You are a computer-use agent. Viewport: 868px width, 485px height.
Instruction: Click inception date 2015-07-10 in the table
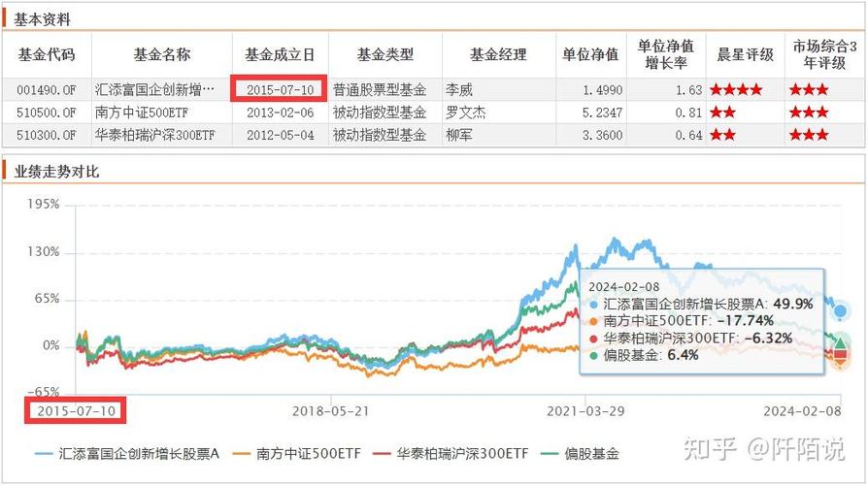pos(280,89)
